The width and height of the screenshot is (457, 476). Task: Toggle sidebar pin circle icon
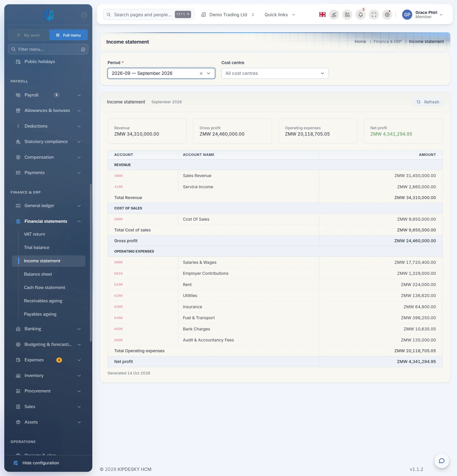coord(84,15)
